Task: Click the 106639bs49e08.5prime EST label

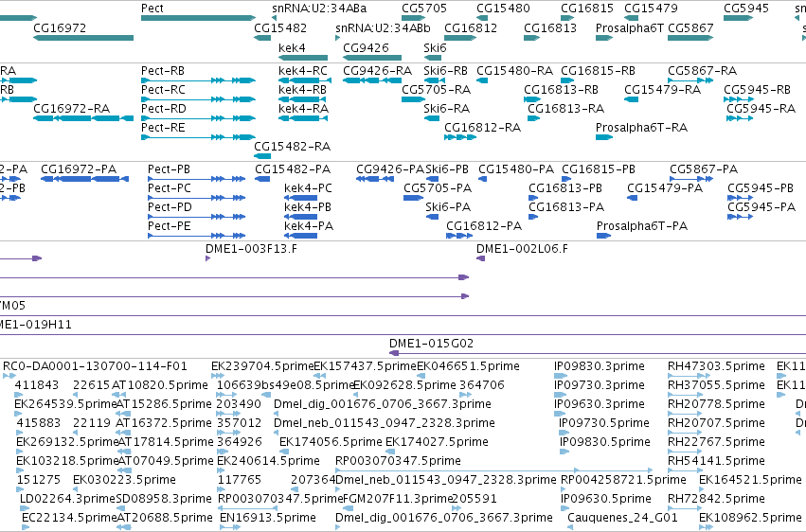Action: [285, 384]
